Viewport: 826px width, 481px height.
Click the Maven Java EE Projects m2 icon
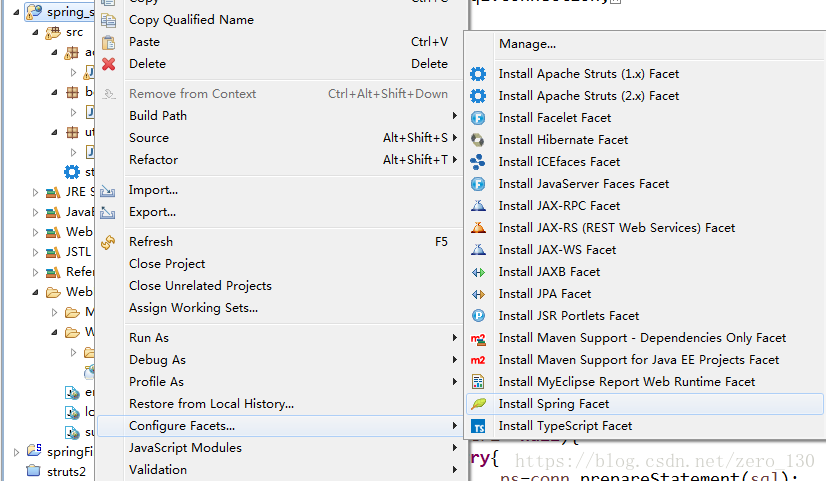coord(478,360)
